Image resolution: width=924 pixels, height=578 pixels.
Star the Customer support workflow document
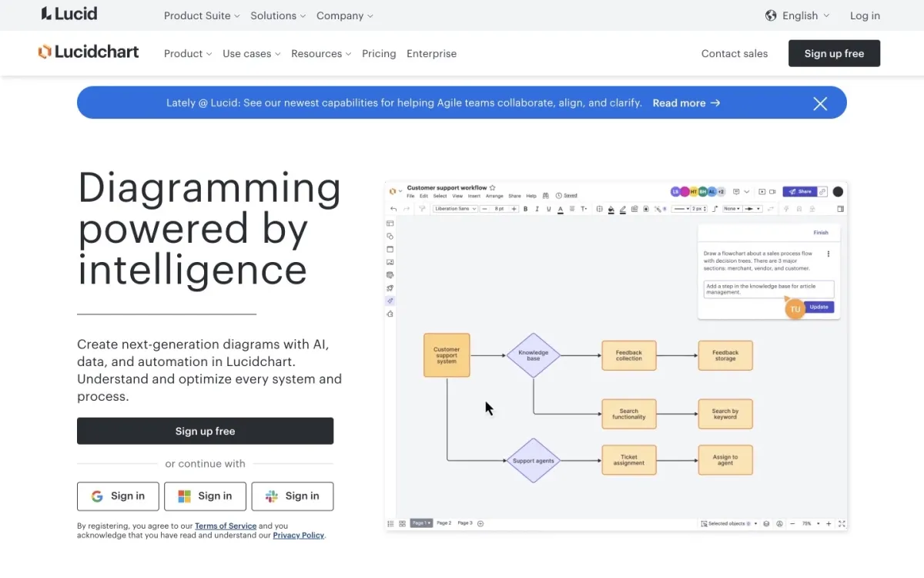492,189
